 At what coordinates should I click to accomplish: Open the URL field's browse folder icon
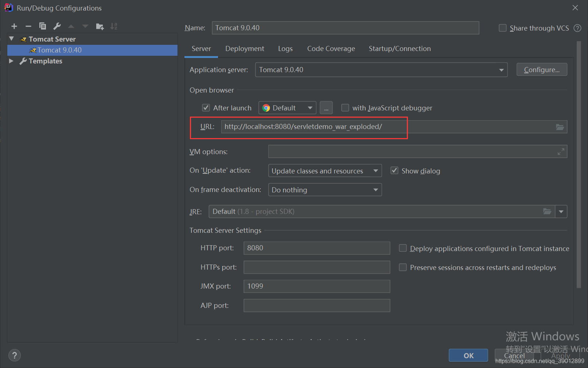(x=560, y=127)
